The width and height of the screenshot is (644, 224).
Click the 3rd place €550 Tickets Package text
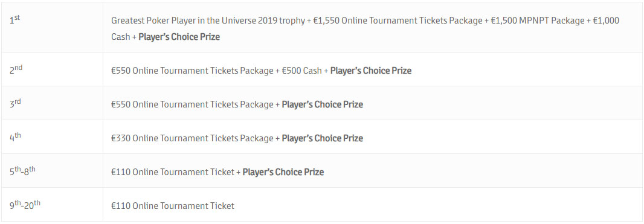192,104
